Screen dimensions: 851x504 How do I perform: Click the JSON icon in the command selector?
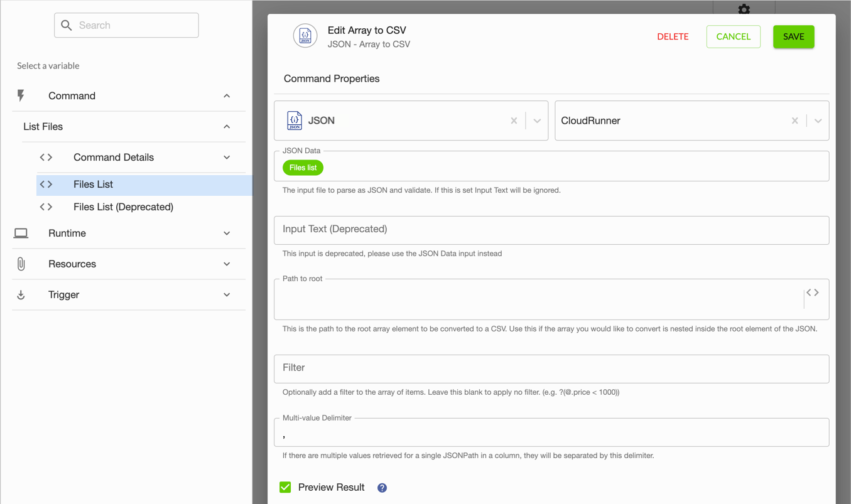[295, 121]
